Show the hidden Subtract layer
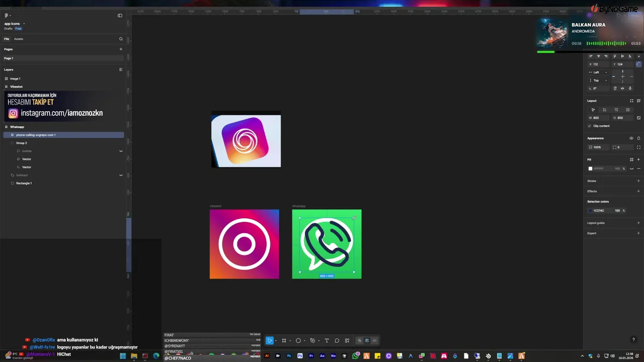 point(121,175)
